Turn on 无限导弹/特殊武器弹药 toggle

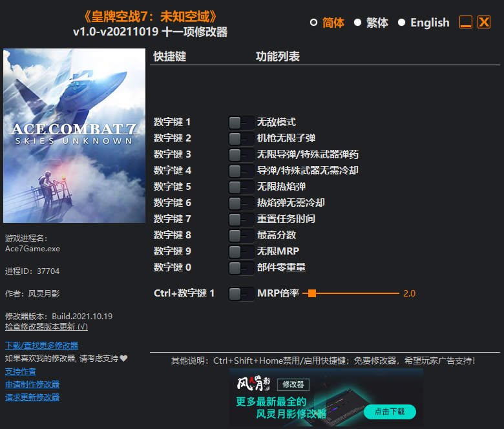pos(241,154)
